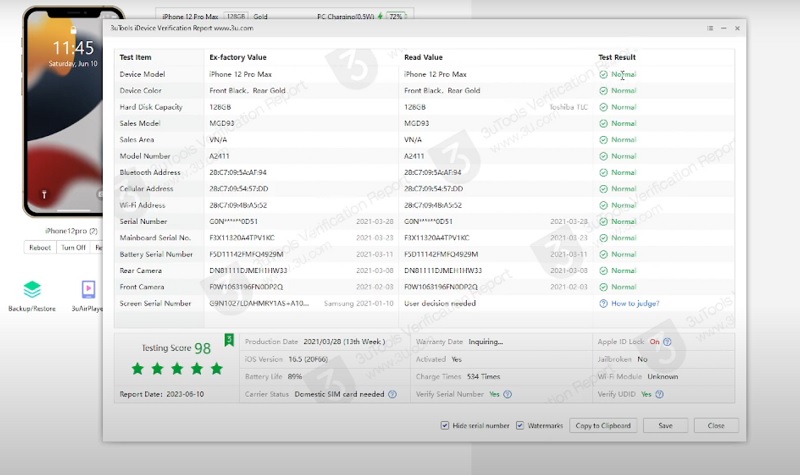Click the iOS Version 16.5 value
The height and width of the screenshot is (475, 800).
308,359
